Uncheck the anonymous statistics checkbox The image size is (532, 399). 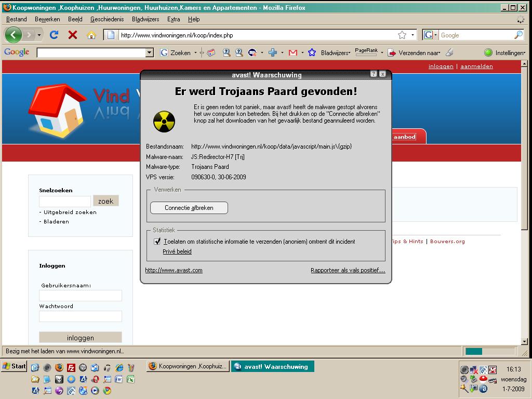pyautogui.click(x=157, y=241)
